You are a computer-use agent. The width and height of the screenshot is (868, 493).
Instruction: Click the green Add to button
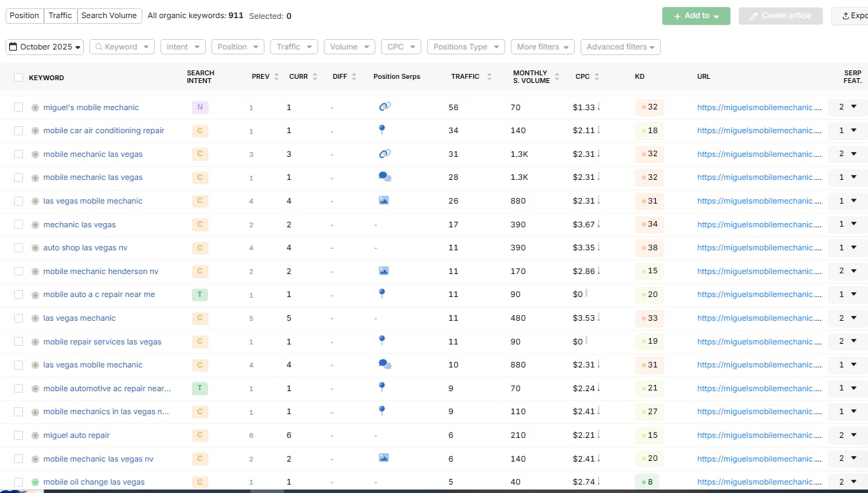point(696,16)
